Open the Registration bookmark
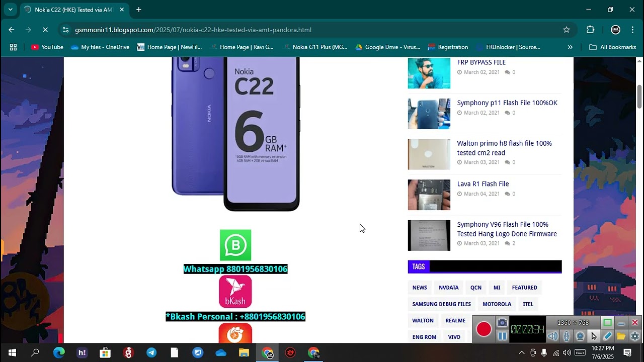 point(448,47)
